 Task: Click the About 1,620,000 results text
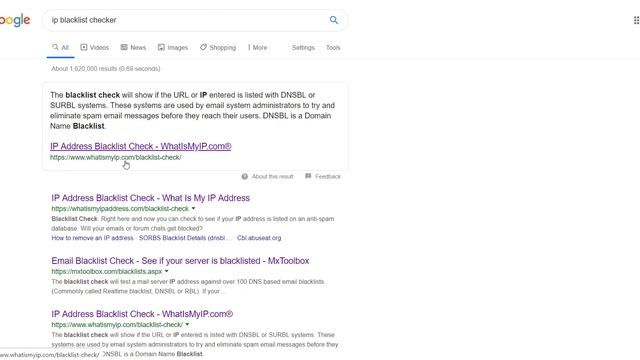106,69
